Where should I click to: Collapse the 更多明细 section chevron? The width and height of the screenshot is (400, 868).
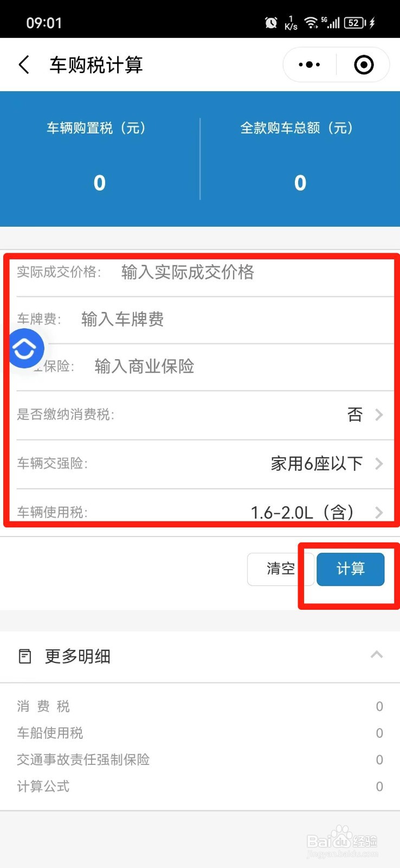point(377,655)
